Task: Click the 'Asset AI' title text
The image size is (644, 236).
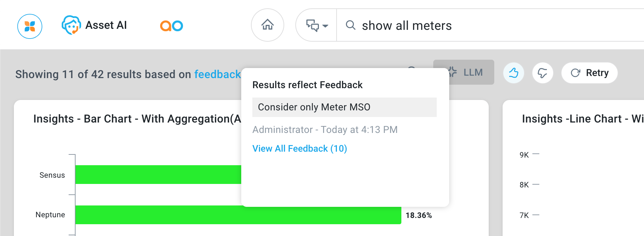Action: (106, 25)
